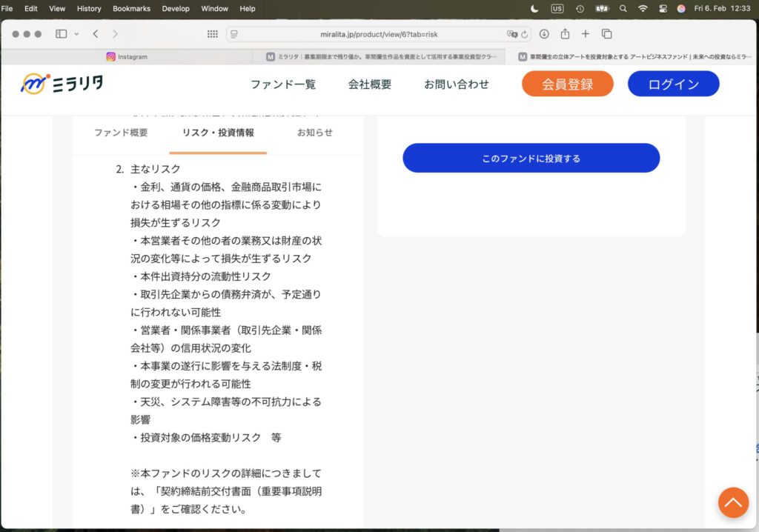Toggle Focus mode moon icon
The image size is (759, 532).
click(535, 9)
